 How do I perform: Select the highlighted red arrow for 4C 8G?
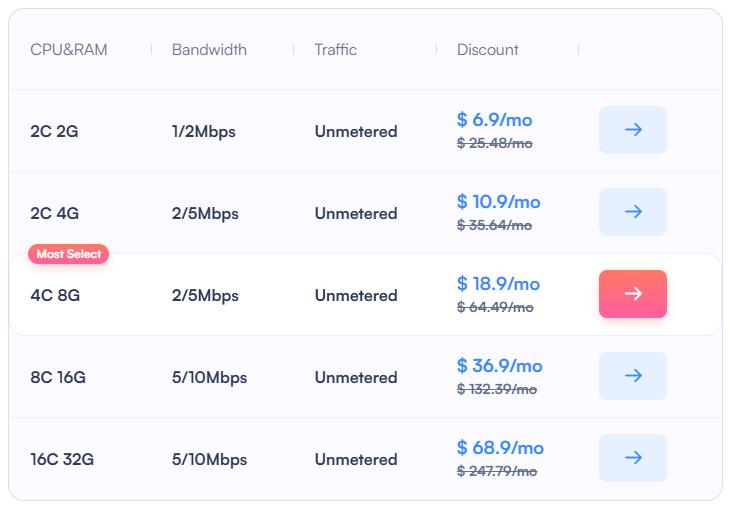[632, 294]
